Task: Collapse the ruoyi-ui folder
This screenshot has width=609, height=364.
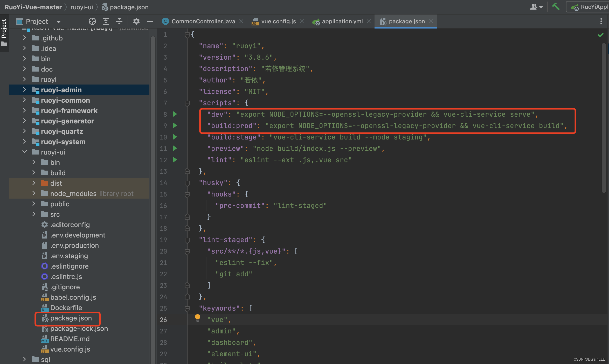Action: pos(24,152)
